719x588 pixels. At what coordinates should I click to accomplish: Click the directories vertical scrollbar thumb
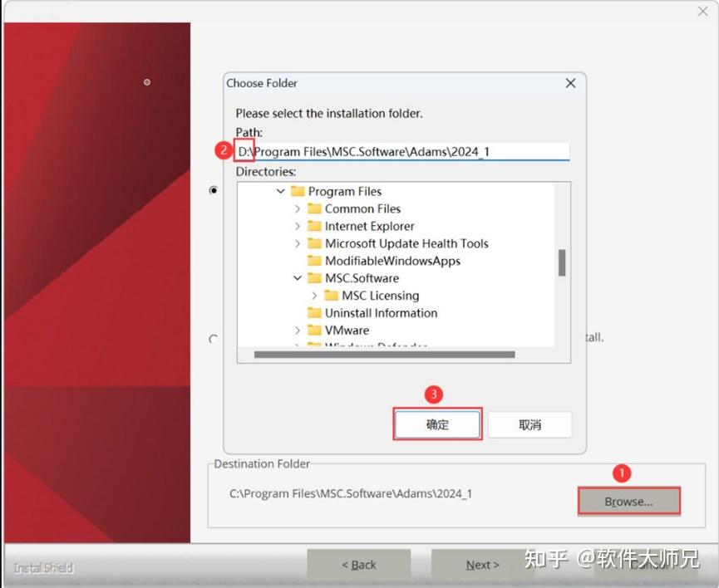(x=562, y=262)
